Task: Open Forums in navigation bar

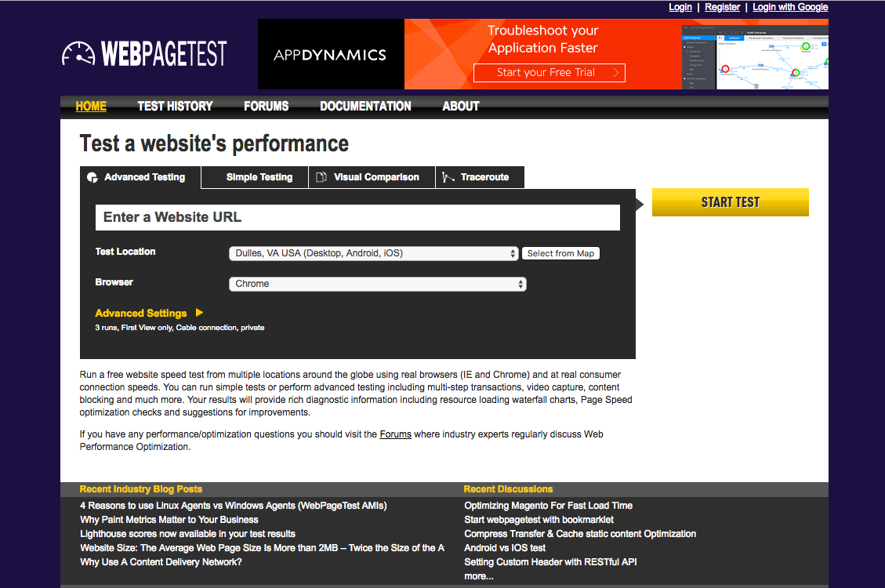Action: coord(266,106)
